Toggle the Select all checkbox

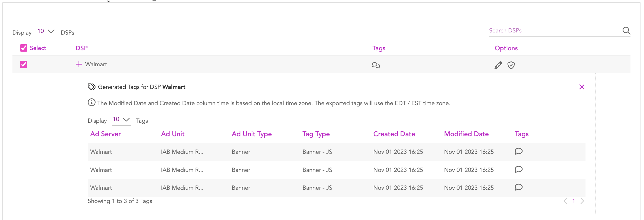(24, 48)
